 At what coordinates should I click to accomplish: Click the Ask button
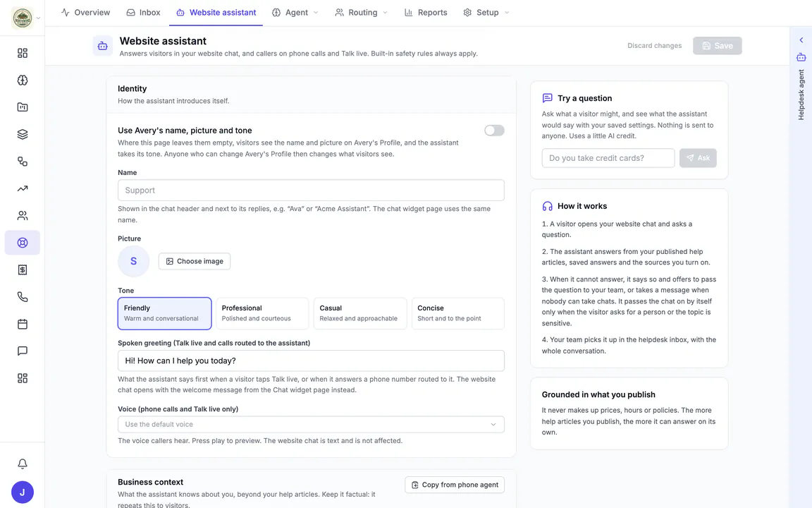coord(698,158)
